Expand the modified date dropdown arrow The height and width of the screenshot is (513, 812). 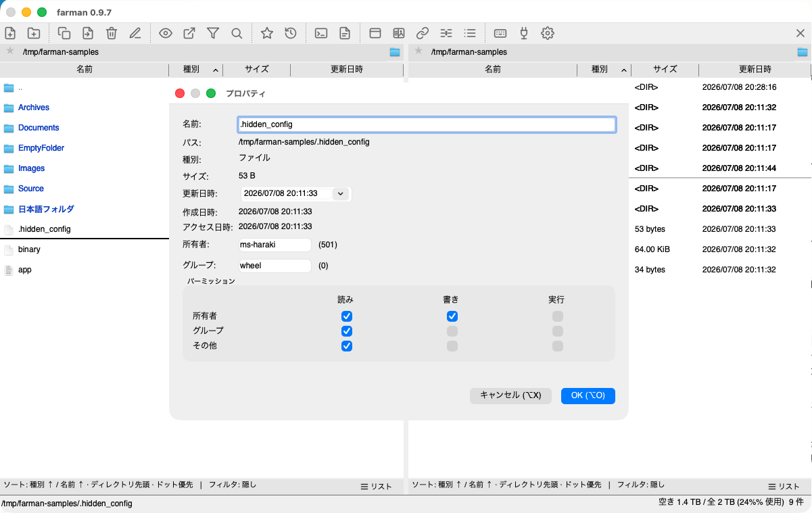pyautogui.click(x=341, y=194)
